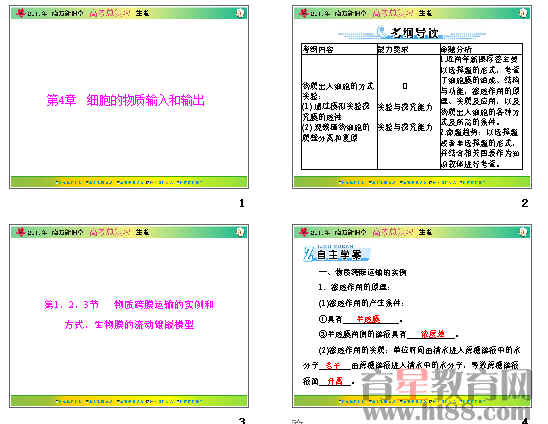Click the www.ht88.com watermark link
Image resolution: width=548 pixels, height=424 pixels.
click(x=447, y=412)
